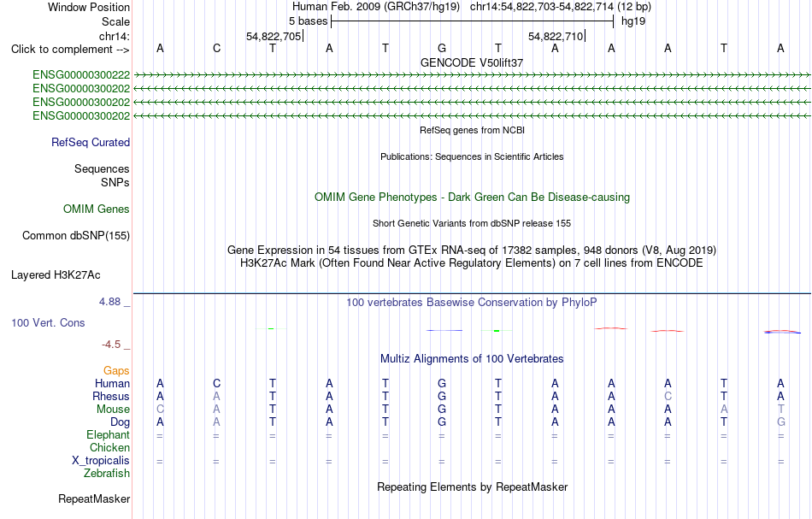Click the 4.88 PhyloP upper bound
This screenshot has width=812, height=519.
point(109,302)
